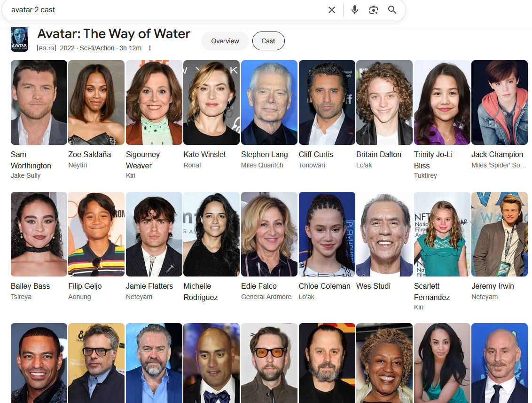Open Sam Worthington's cast photo
The width and height of the screenshot is (532, 403).
tap(39, 103)
